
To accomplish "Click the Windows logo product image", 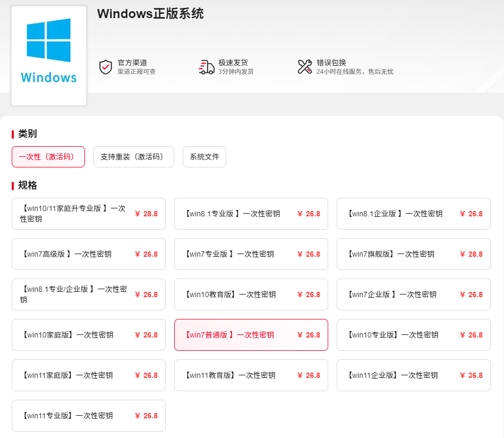I will [49, 55].
